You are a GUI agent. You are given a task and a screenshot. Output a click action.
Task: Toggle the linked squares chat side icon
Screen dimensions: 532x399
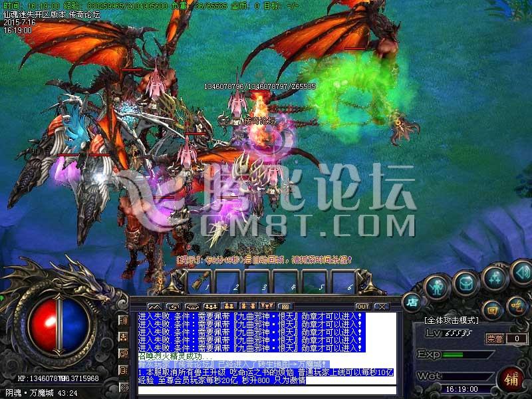click(124, 353)
